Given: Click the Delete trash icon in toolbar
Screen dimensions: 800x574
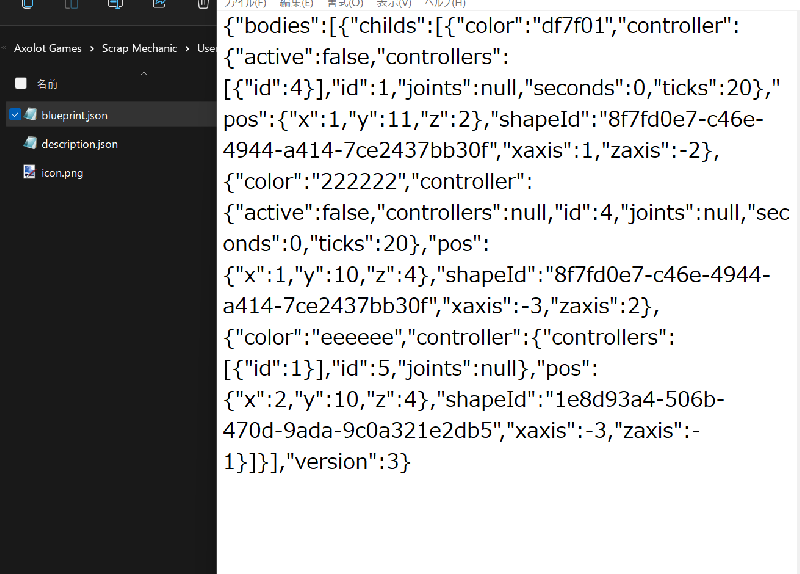Looking at the screenshot, I should click(x=202, y=4).
